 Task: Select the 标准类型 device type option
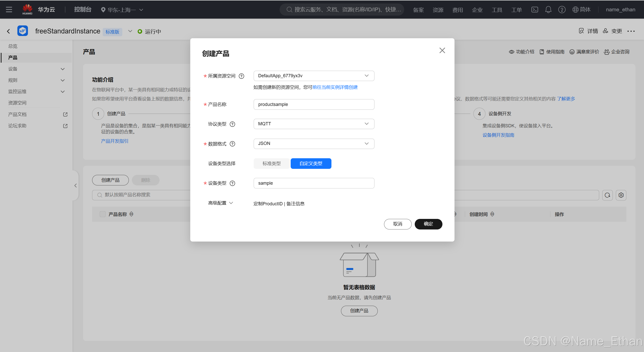click(271, 164)
